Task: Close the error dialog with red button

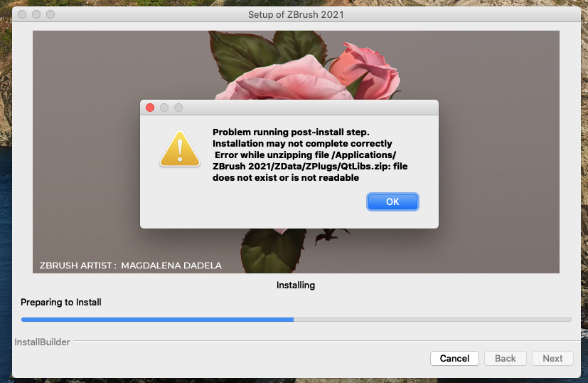Action: (150, 107)
